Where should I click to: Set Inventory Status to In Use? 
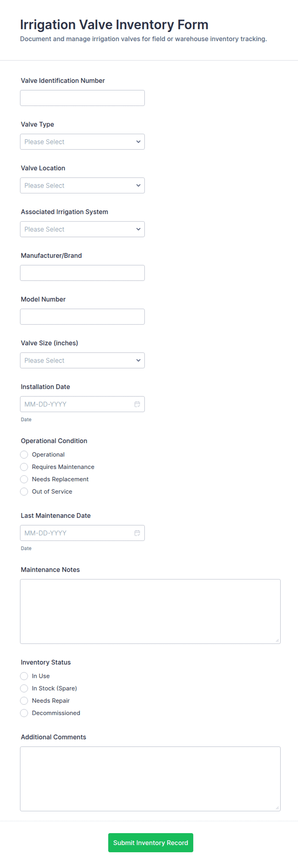[x=24, y=676]
